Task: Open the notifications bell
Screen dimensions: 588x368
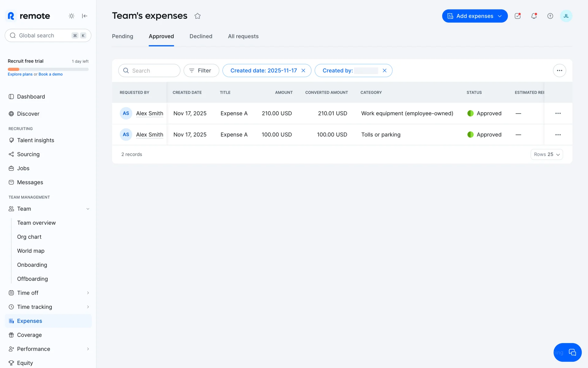Action: 534,16
